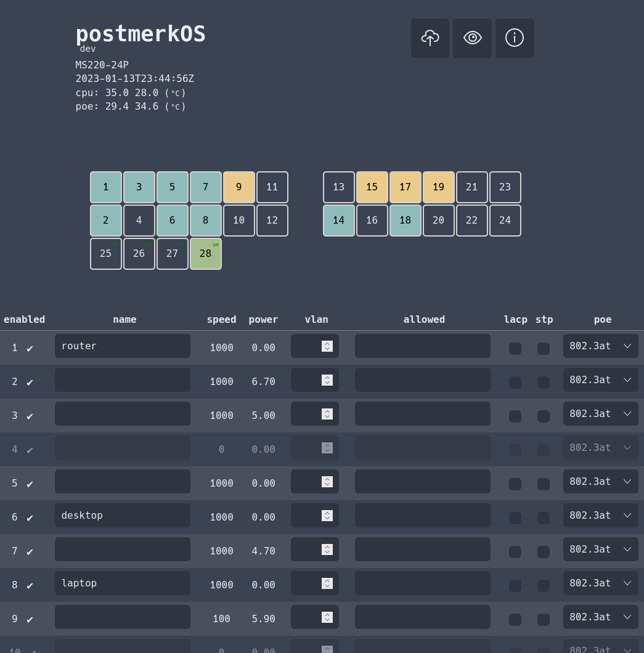Select port 7 tile
The image size is (644, 653).
click(206, 187)
